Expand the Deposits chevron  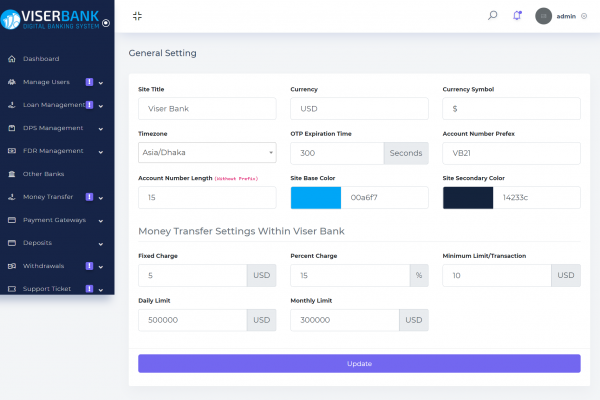[x=101, y=244]
